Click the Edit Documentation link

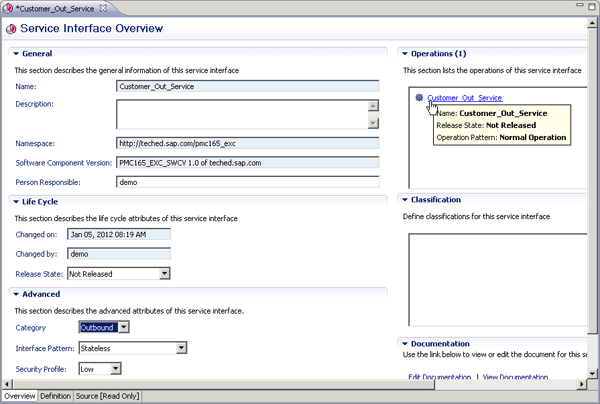(x=439, y=377)
